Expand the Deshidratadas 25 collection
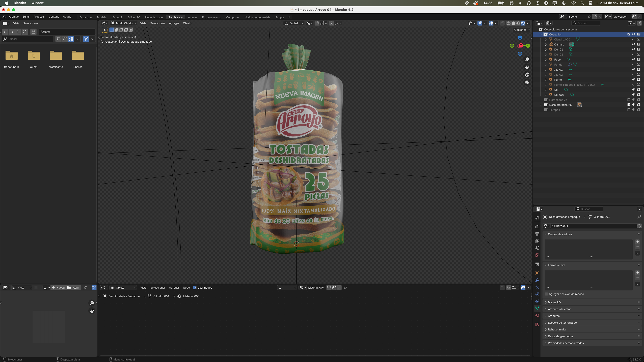 tap(541, 105)
